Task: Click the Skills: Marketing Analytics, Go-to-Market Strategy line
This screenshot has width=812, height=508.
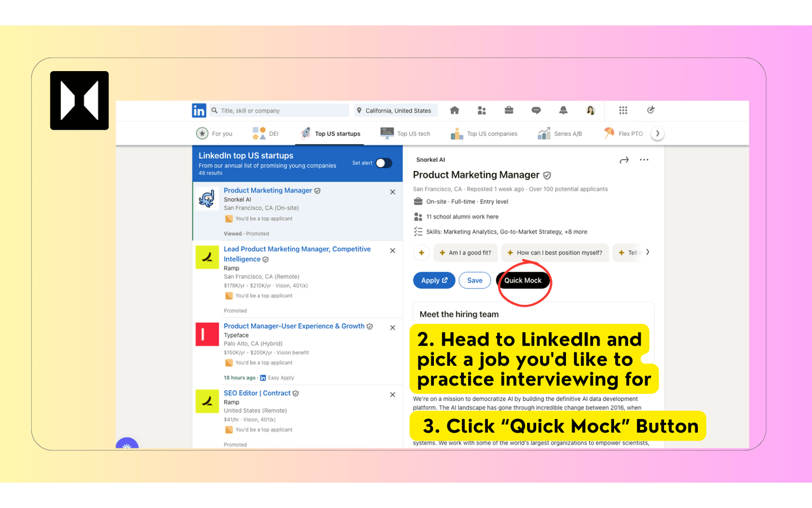Action: pos(507,232)
